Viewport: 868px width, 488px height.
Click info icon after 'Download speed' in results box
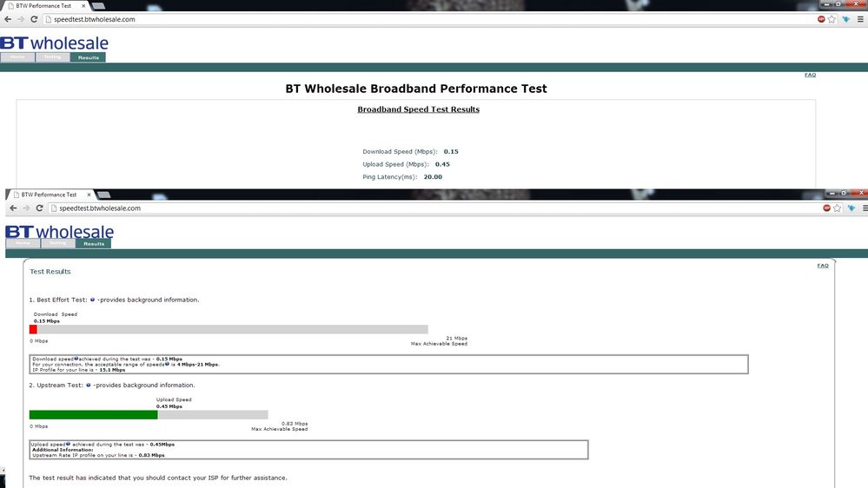click(76, 359)
